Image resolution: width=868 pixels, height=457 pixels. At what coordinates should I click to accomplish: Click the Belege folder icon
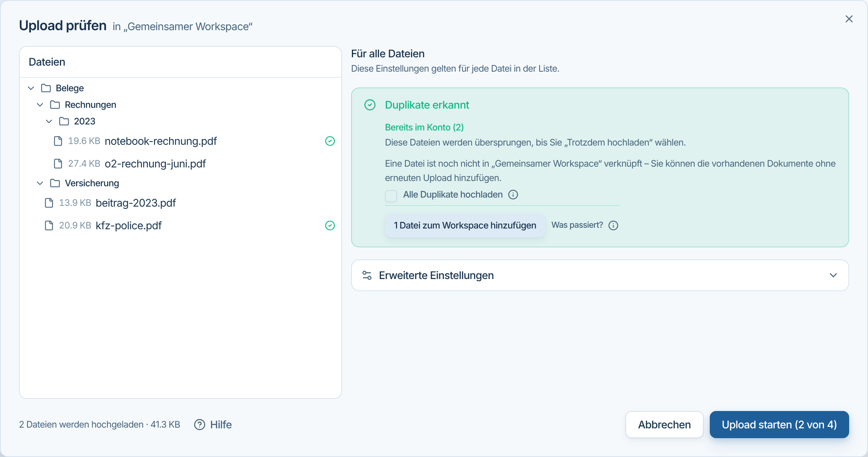tap(46, 88)
